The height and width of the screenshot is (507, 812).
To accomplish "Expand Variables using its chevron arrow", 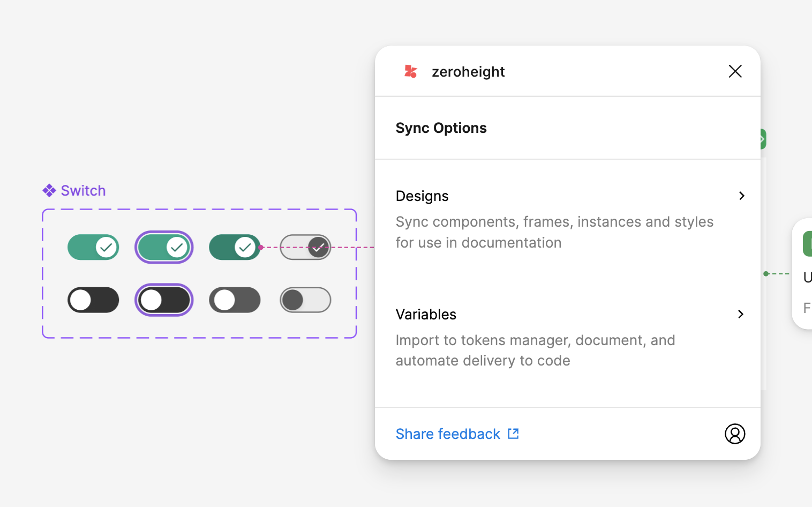I will pyautogui.click(x=741, y=314).
